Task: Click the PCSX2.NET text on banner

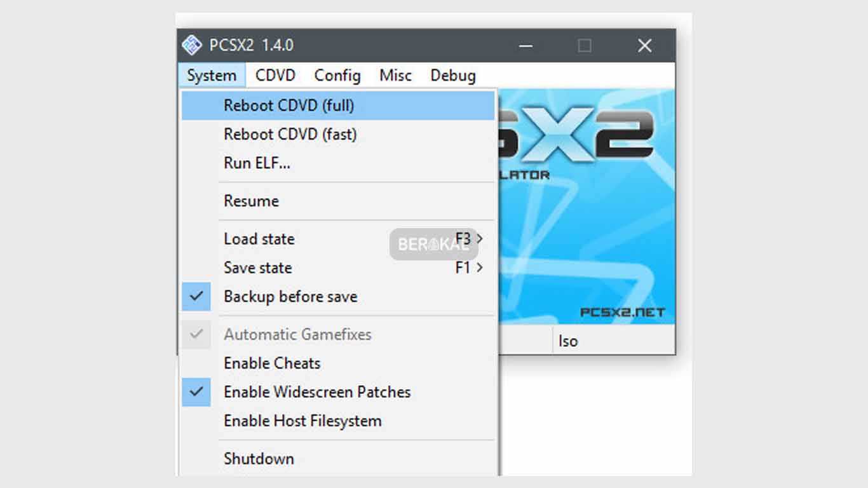Action: pyautogui.click(x=622, y=313)
